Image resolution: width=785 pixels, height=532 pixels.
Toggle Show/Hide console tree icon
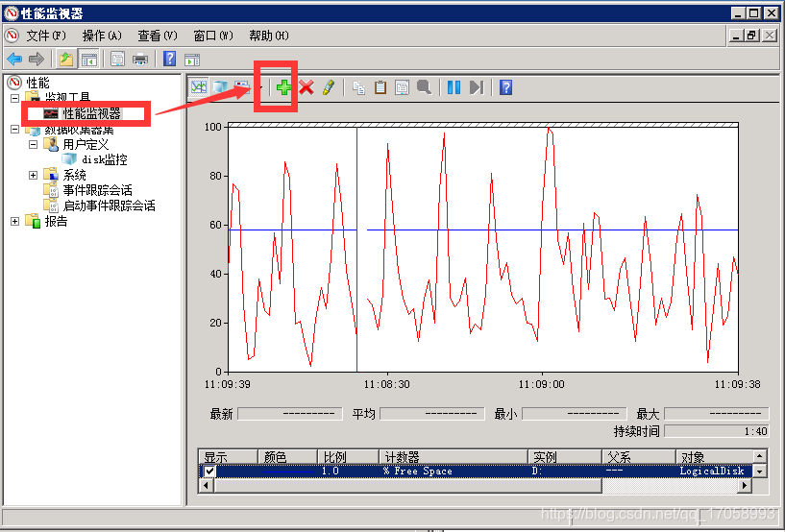(89, 60)
